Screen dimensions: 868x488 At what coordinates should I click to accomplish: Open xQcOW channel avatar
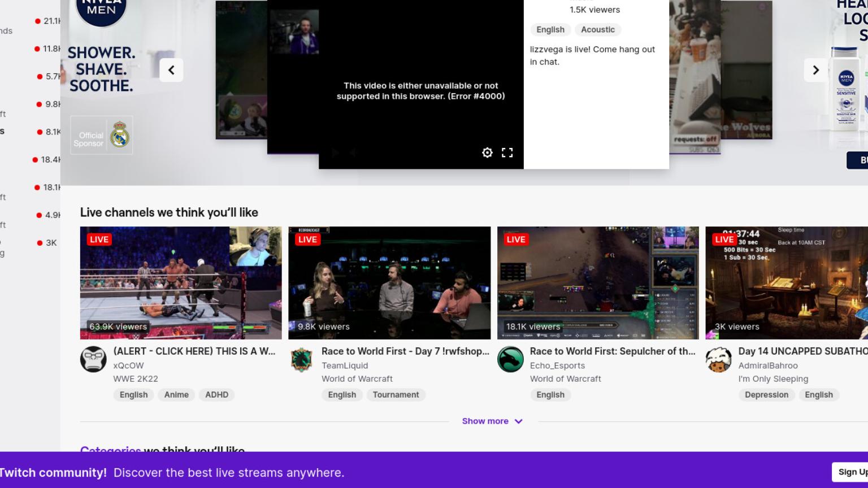pos(93,359)
